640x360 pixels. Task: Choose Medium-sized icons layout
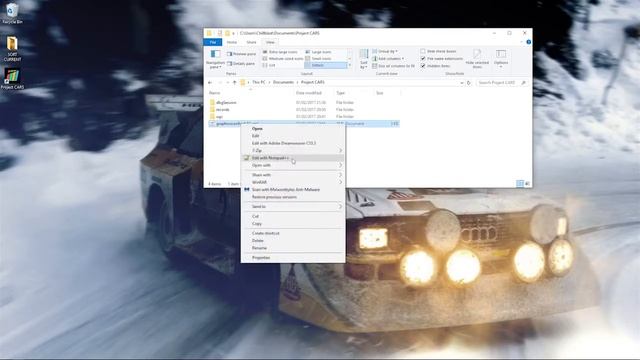pos(283,58)
